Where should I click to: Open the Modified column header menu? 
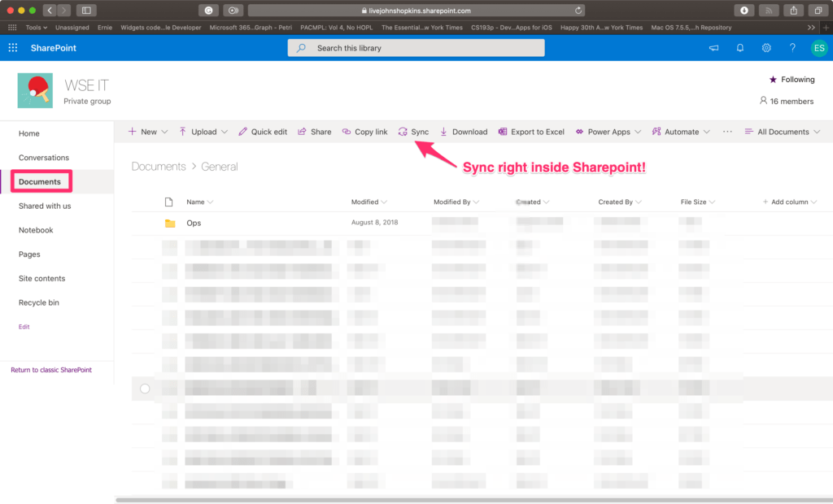pyautogui.click(x=369, y=202)
